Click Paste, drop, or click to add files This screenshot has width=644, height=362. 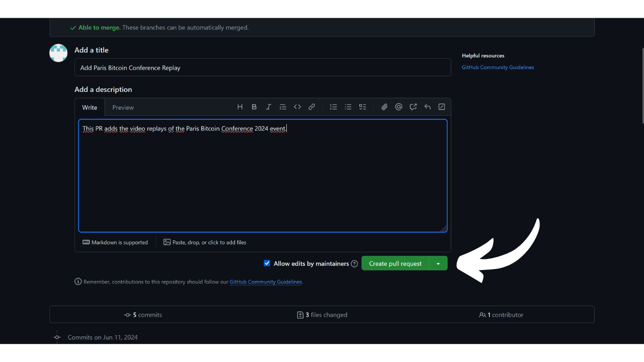(205, 242)
